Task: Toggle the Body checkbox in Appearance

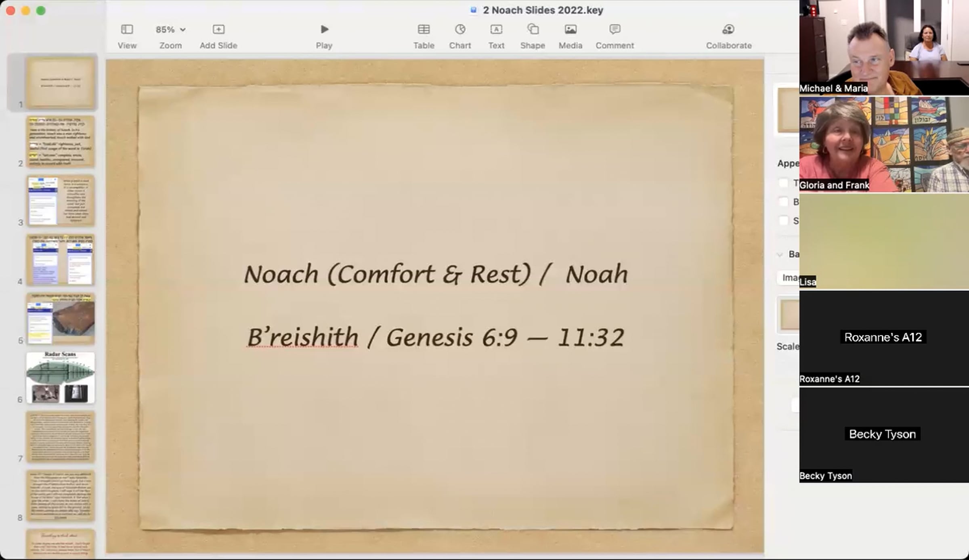Action: click(x=784, y=202)
